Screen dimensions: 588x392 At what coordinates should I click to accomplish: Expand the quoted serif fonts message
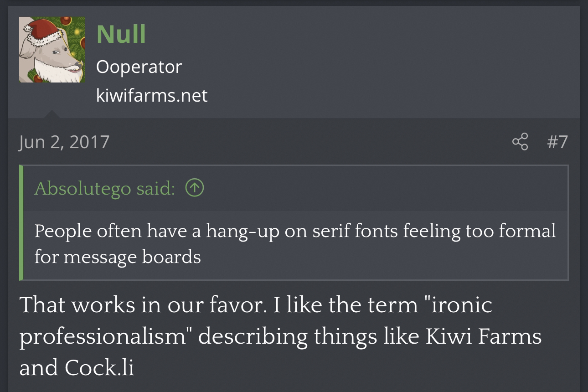point(295,244)
